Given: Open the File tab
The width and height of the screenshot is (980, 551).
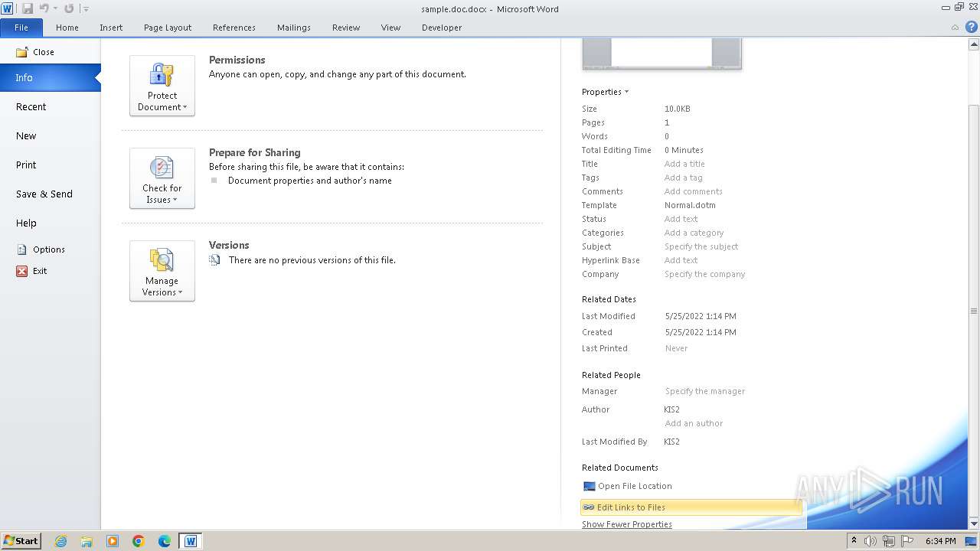Looking at the screenshot, I should (21, 28).
